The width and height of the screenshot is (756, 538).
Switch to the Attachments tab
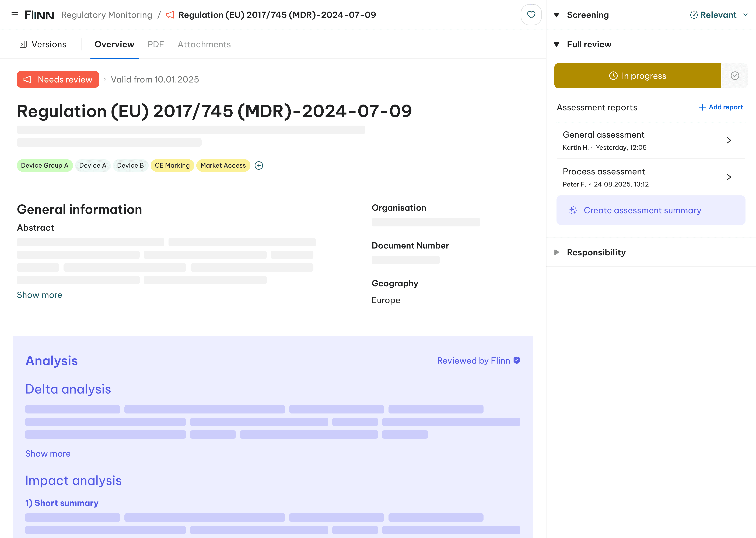[x=204, y=44]
